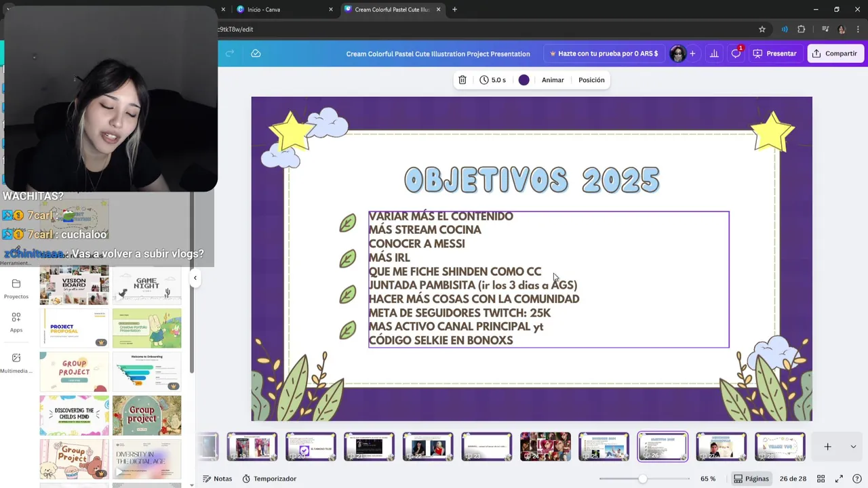The image size is (868, 488).
Task: Click CÓDIGO SELKIE EN BONOXS text
Action: coord(441,340)
